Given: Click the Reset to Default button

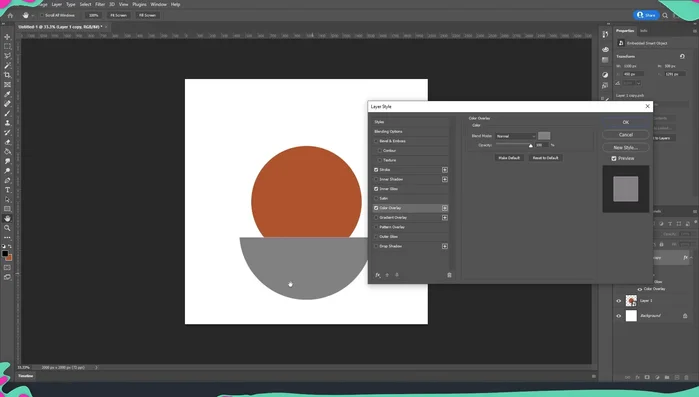Looking at the screenshot, I should (545, 158).
